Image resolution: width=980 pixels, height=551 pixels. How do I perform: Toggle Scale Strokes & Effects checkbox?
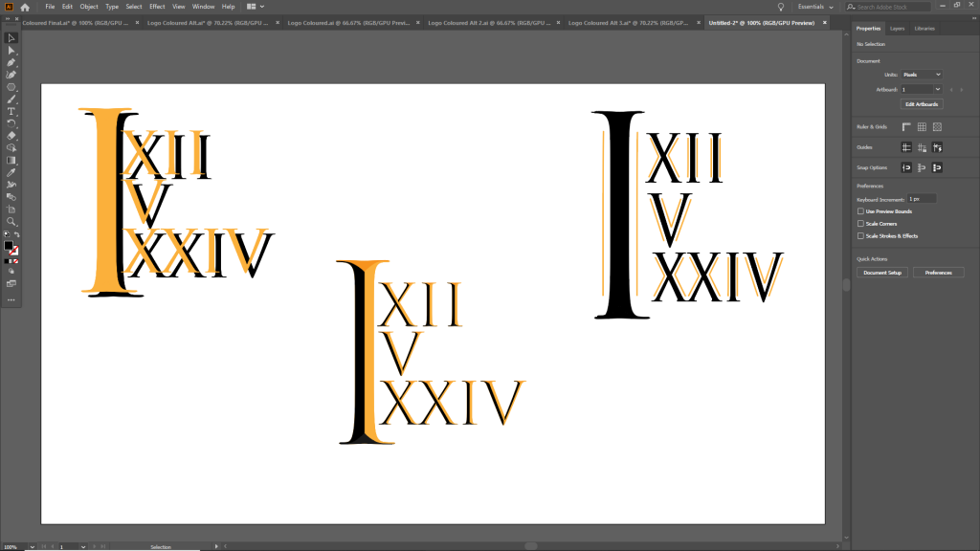pyautogui.click(x=860, y=235)
